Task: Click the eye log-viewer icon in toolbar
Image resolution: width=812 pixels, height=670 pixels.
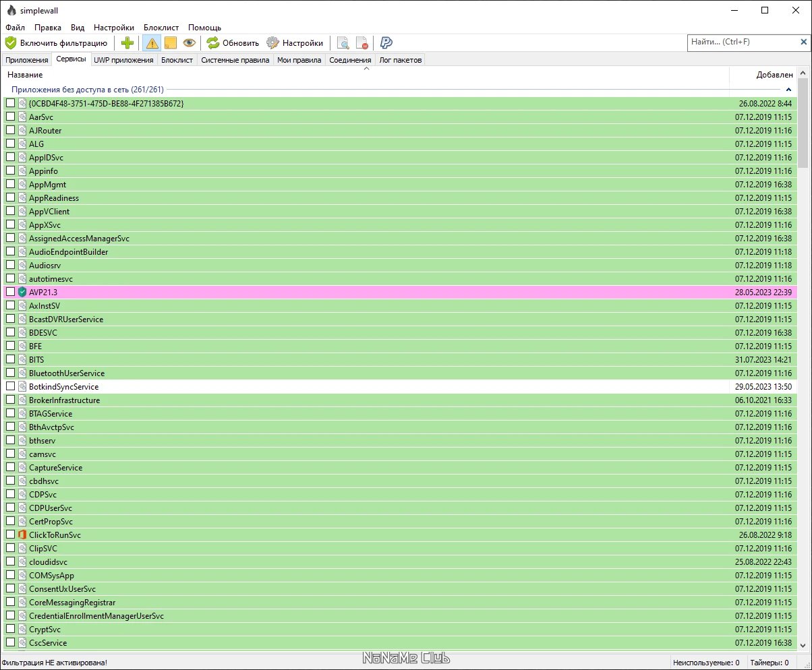Action: tap(189, 42)
